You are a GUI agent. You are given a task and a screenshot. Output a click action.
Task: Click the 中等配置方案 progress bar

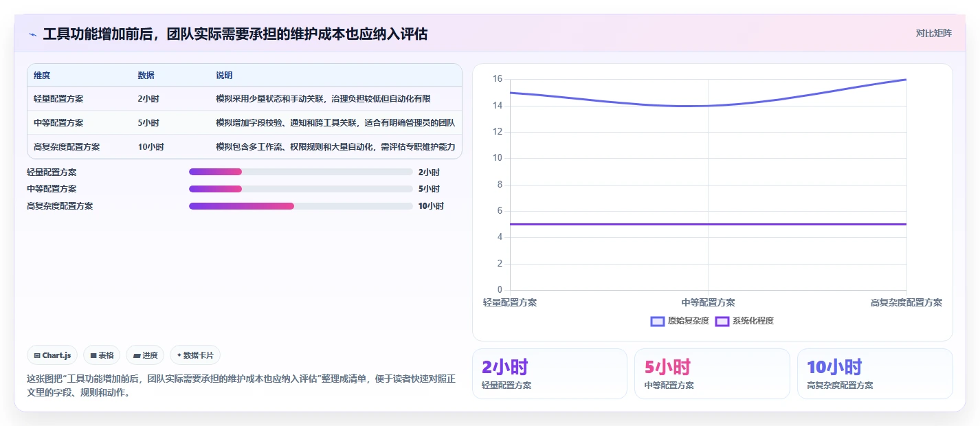point(301,189)
